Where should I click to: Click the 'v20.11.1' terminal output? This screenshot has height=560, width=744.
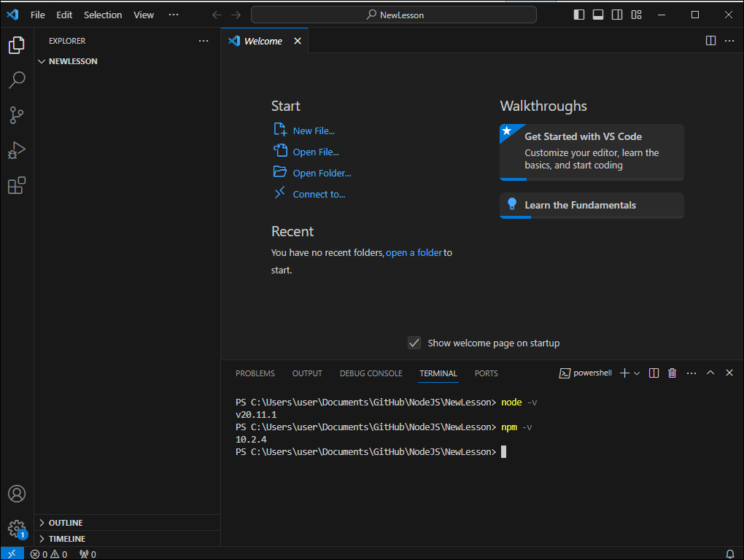(256, 414)
